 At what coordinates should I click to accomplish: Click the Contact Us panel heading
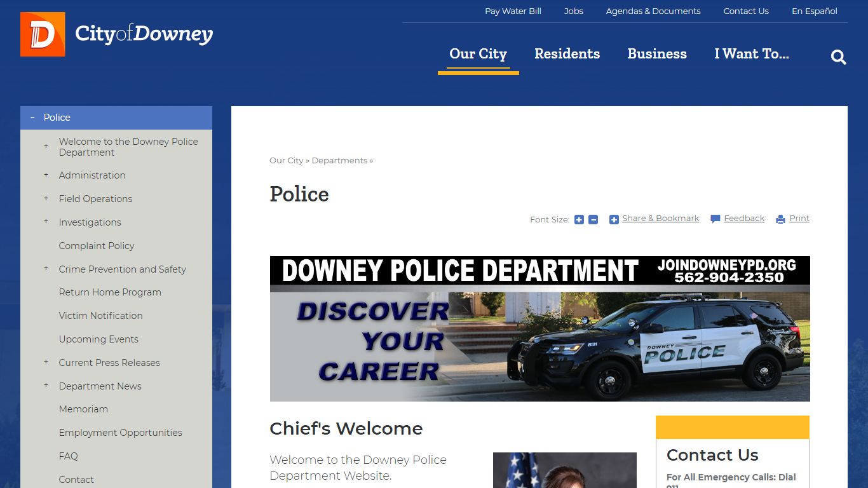coord(712,455)
